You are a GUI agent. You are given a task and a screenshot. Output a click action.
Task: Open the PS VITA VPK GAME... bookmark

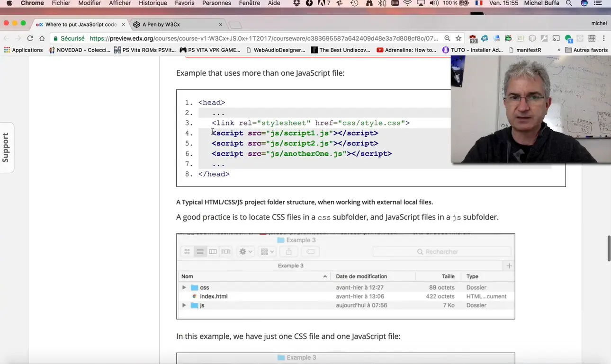click(x=210, y=50)
